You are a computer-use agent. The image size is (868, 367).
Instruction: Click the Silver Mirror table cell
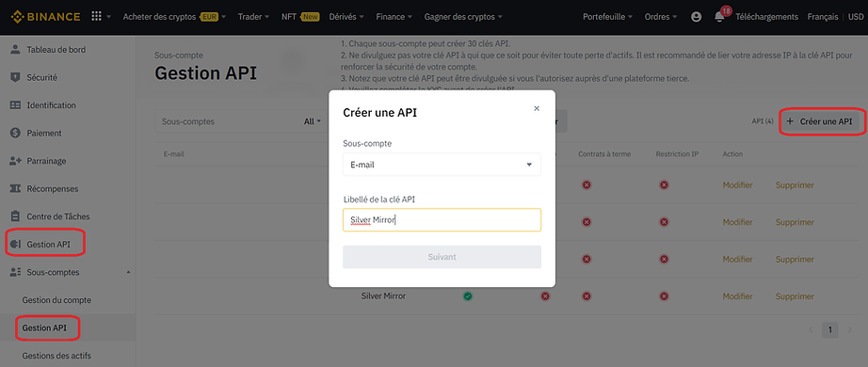tap(383, 296)
